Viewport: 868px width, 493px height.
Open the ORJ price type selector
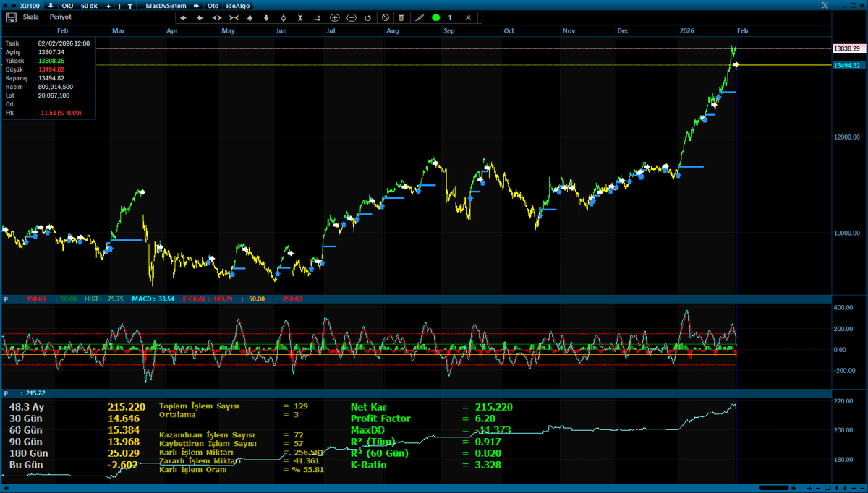click(67, 6)
